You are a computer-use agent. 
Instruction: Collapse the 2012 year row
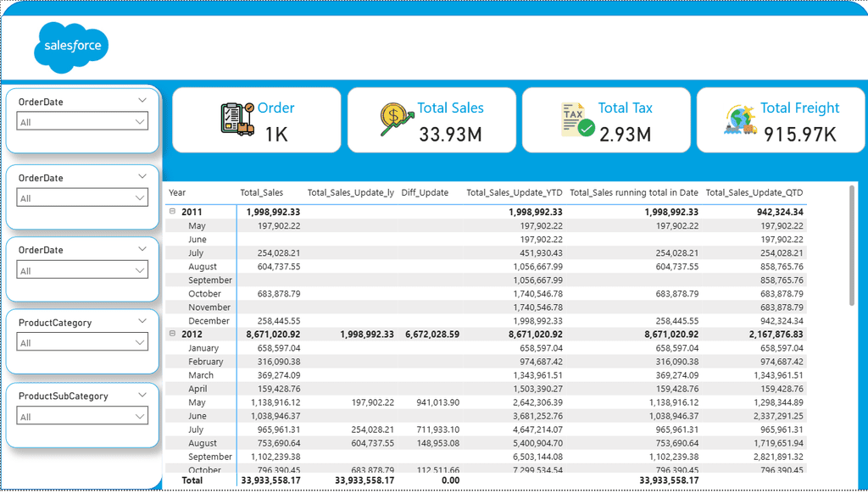coord(173,335)
